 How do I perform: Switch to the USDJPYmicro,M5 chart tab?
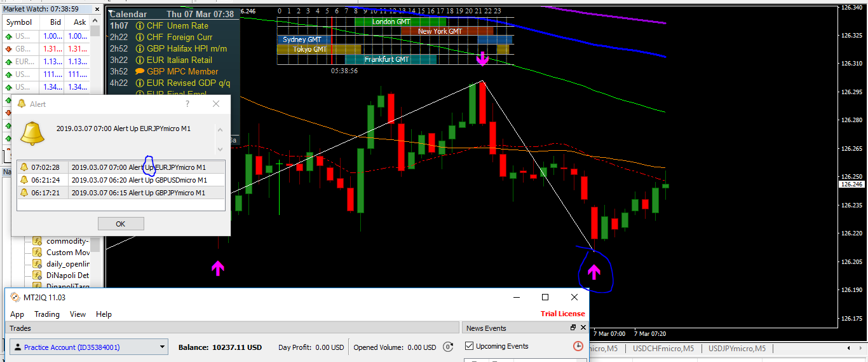(737, 348)
